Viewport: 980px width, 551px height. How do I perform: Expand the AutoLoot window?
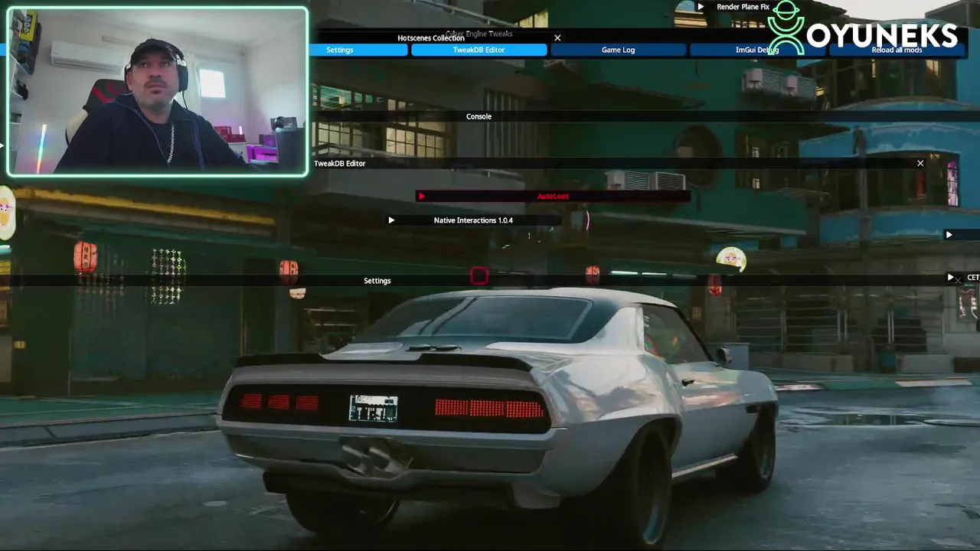[x=421, y=197]
